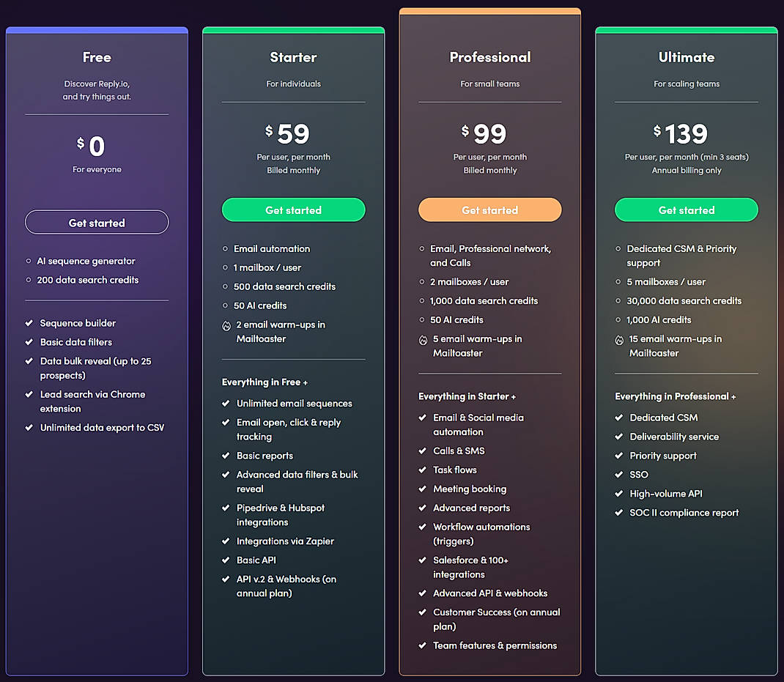
Task: Click the checkmark next to SSO
Action: point(619,475)
